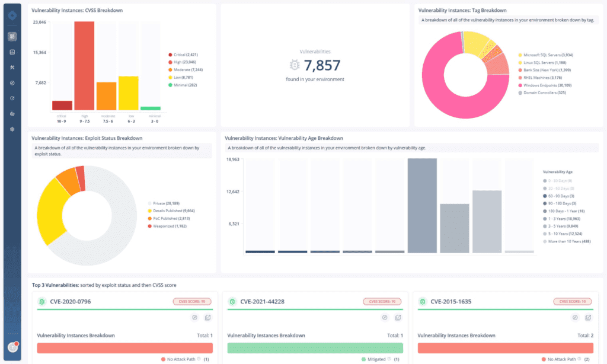The width and height of the screenshot is (607, 364).
Task: Click the bug icon beside 7,857
Action: click(x=295, y=65)
